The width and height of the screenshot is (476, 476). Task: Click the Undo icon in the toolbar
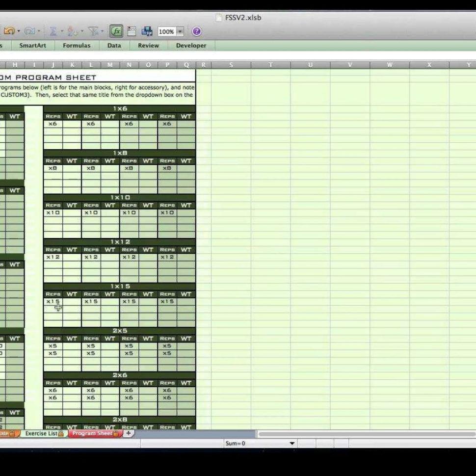8,30
